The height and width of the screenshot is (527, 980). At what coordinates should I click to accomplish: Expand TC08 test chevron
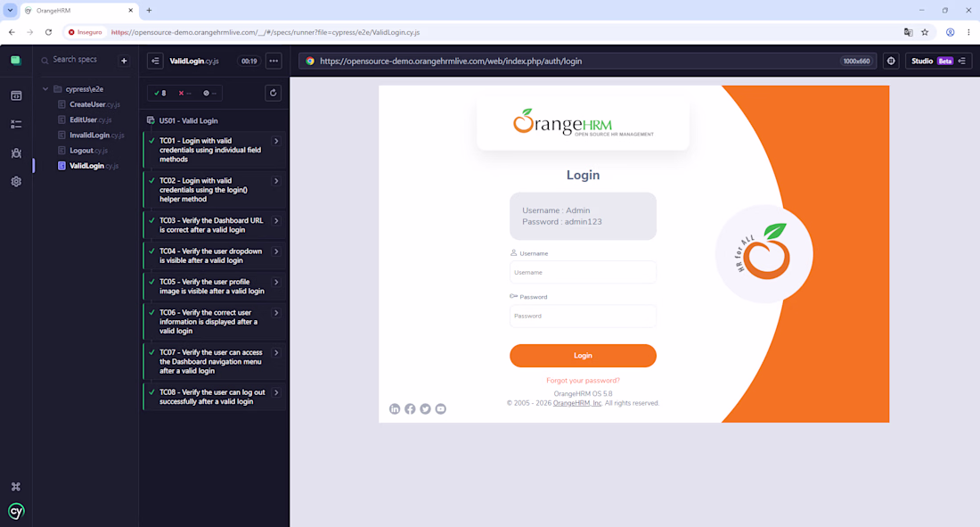click(x=276, y=392)
